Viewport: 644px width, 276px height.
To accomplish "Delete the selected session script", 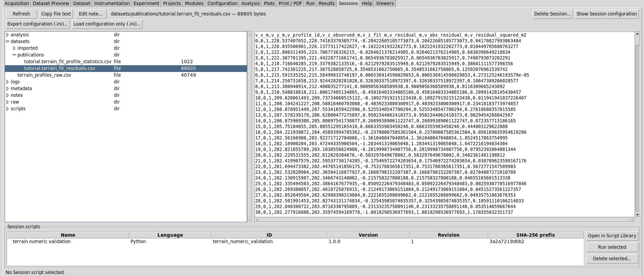I will pyautogui.click(x=612, y=259).
